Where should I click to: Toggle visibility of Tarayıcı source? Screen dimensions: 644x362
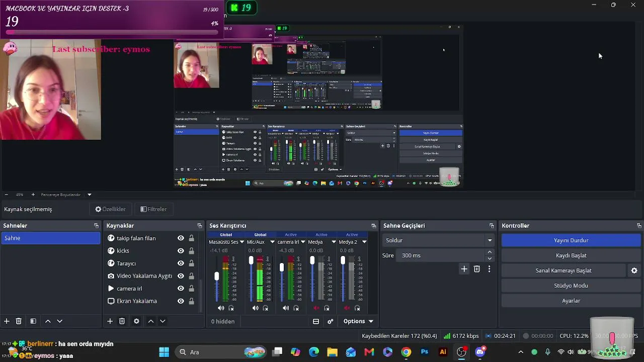[181, 263]
